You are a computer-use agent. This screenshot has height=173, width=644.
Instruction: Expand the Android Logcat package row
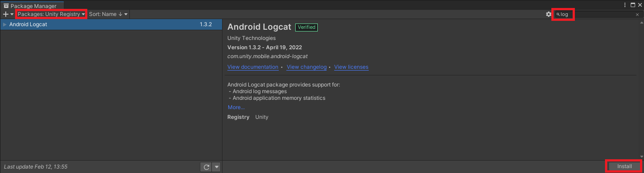click(x=5, y=24)
